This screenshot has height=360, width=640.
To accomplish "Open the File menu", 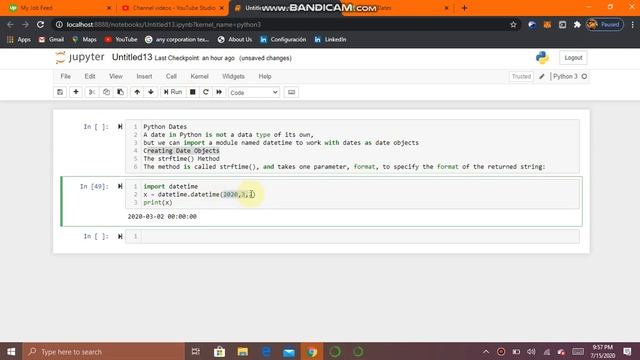I will [x=65, y=76].
